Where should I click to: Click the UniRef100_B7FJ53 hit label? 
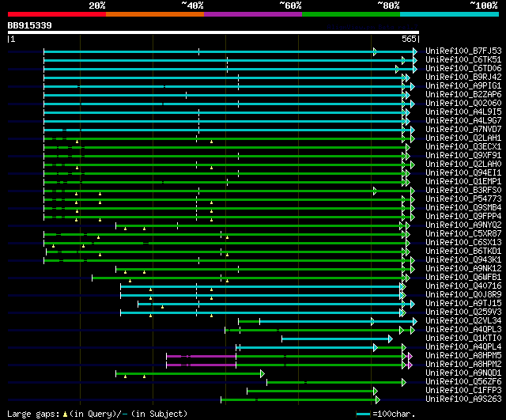pyautogui.click(x=463, y=51)
